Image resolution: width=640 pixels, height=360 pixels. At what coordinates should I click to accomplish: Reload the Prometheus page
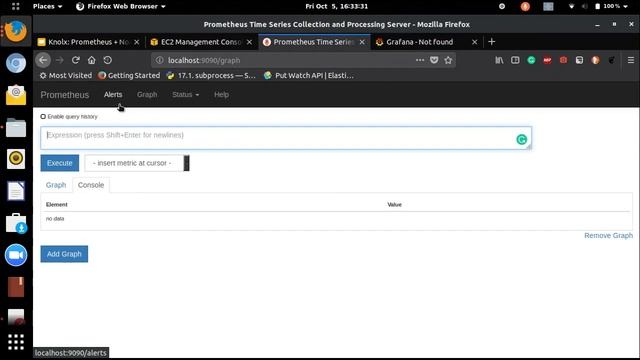click(76, 60)
